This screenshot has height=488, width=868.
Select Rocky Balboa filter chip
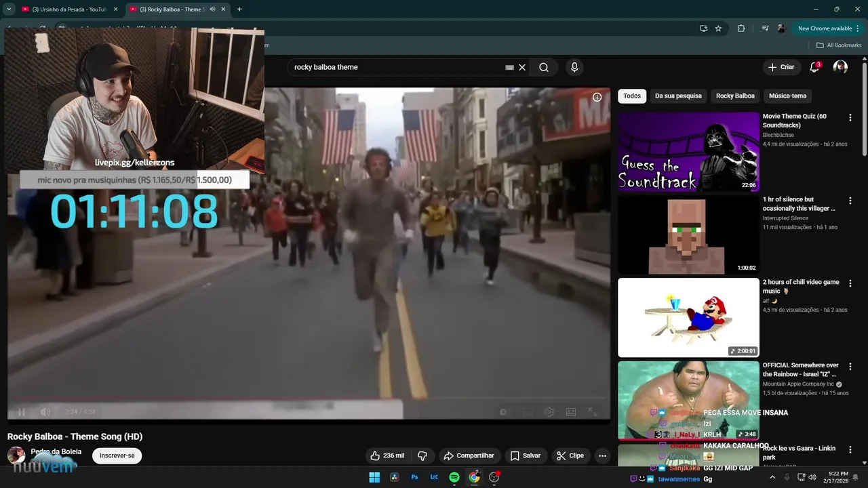[x=735, y=96]
